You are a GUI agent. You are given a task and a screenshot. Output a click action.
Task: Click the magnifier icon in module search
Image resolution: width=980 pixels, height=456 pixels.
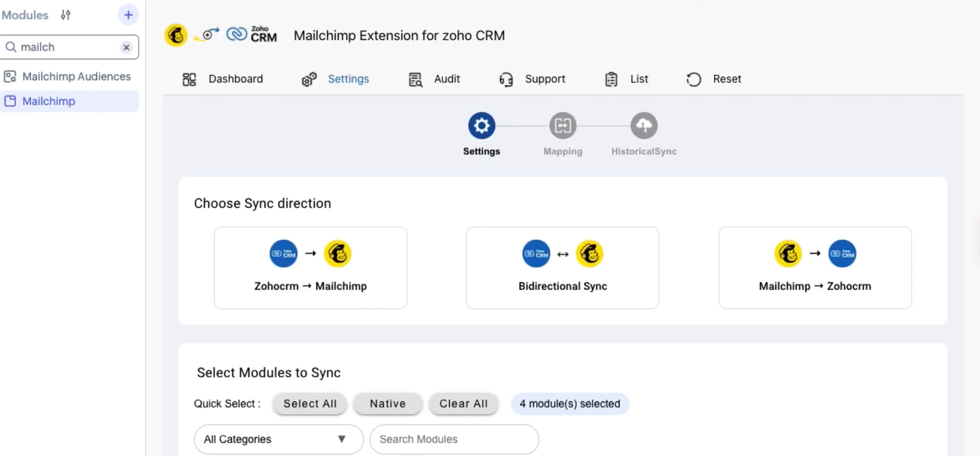(x=11, y=47)
